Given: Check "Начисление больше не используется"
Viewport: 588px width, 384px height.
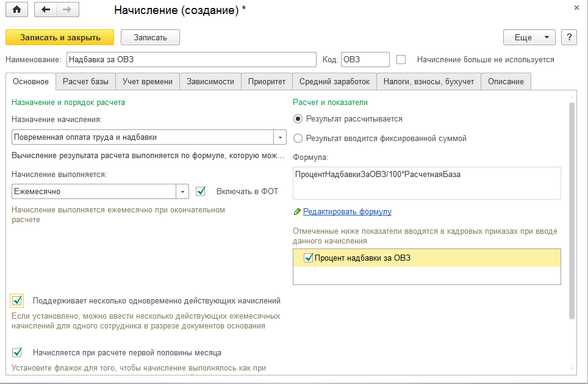Looking at the screenshot, I should tap(401, 60).
